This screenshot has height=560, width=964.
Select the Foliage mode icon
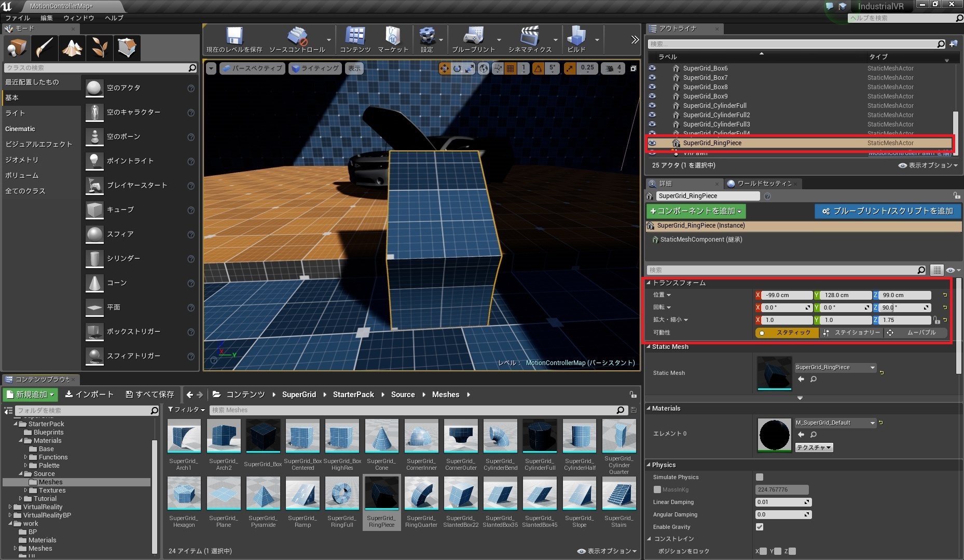pos(100,48)
